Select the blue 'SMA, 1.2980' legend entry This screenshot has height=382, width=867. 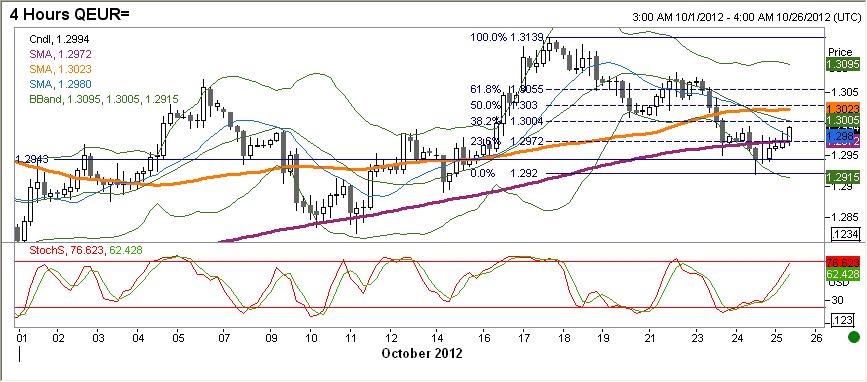pos(60,84)
